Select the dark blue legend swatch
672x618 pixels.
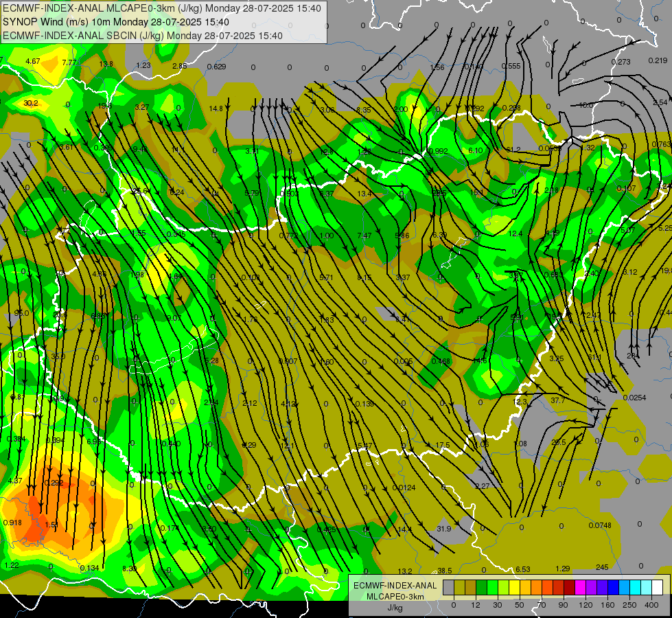[x=613, y=587]
